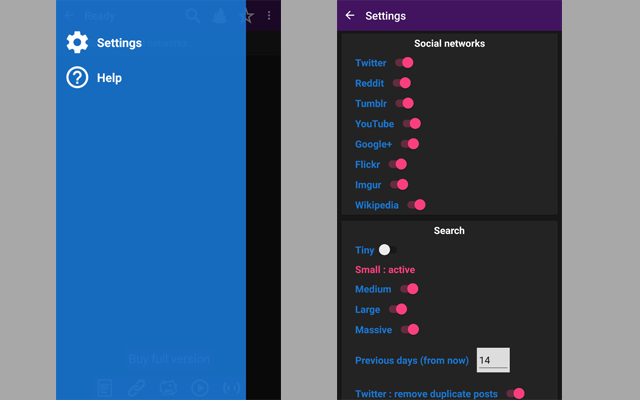The height and width of the screenshot is (400, 640).
Task: Go back using the Settings back arrow
Action: (x=349, y=16)
